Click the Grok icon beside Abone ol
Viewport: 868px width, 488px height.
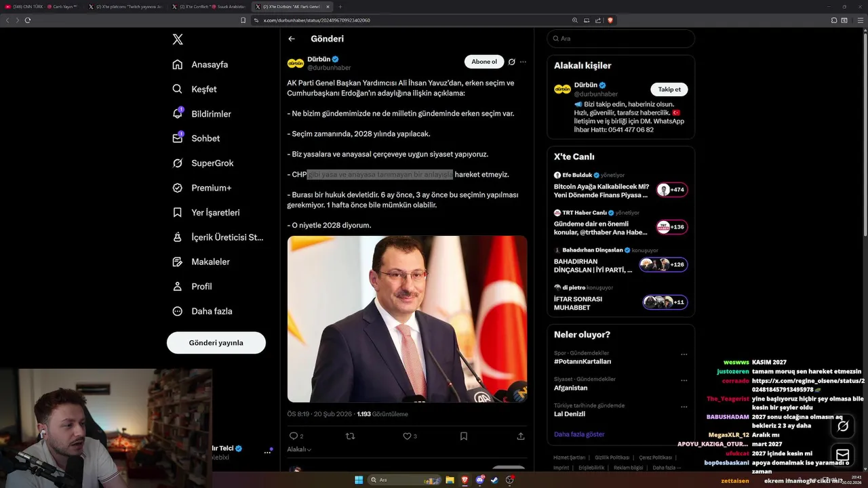[x=512, y=62]
